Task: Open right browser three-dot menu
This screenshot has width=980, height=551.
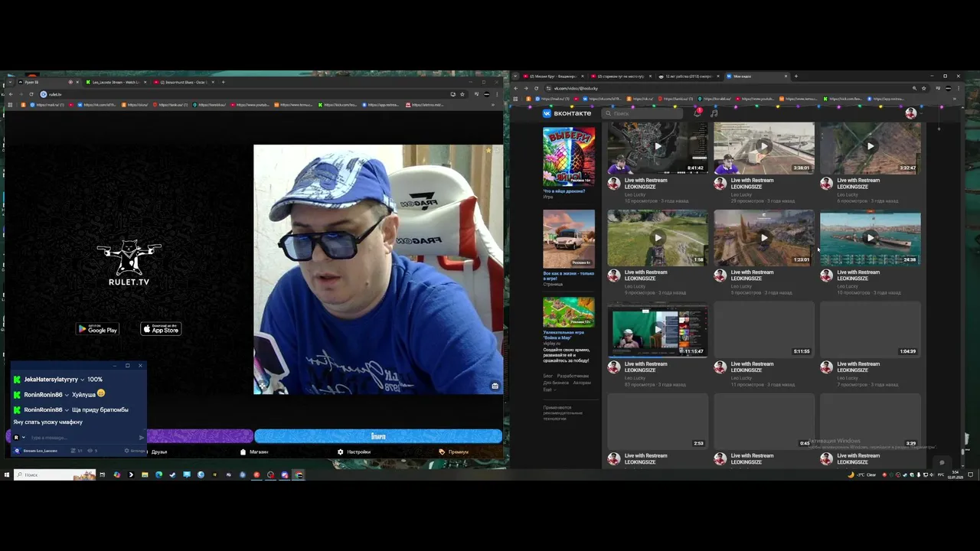Action: click(959, 88)
